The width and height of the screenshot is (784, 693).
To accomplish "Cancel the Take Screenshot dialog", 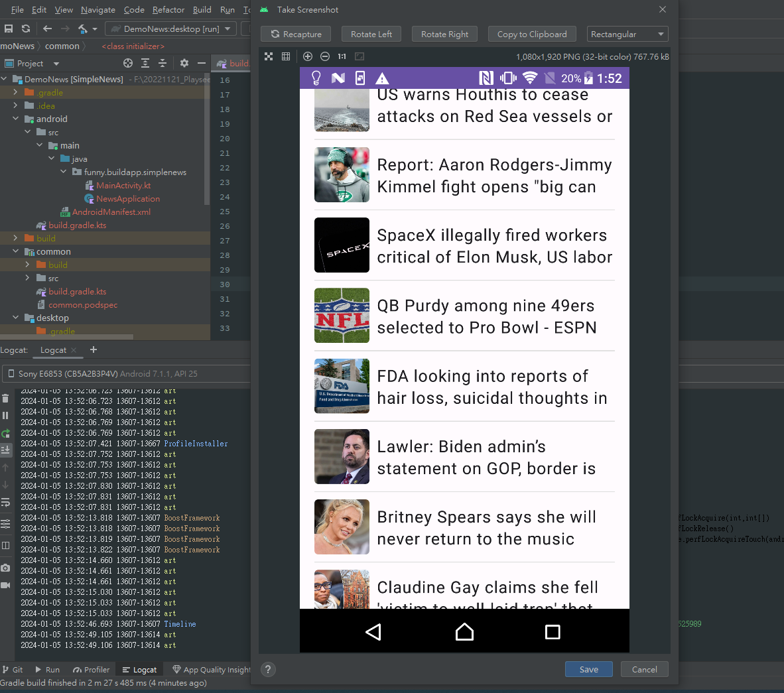I will (x=644, y=670).
